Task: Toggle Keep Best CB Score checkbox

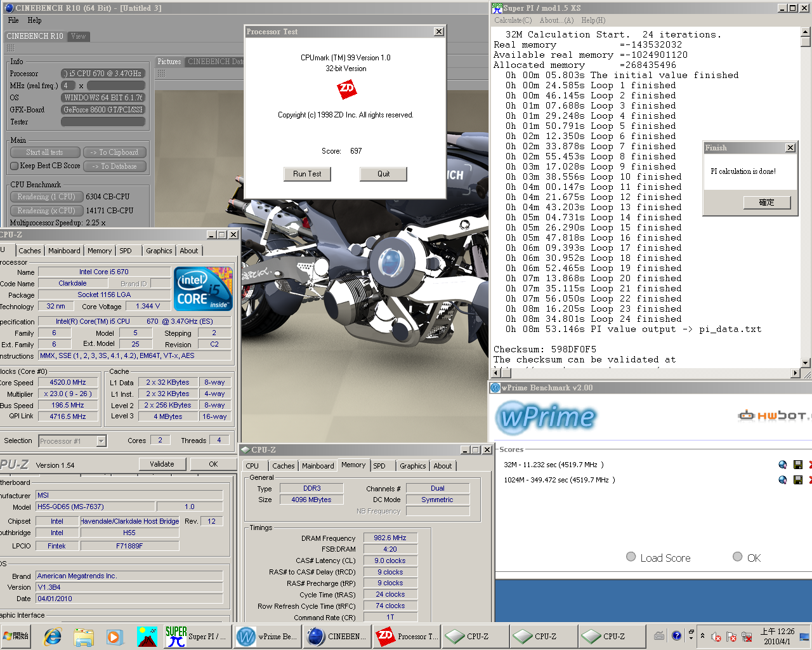Action: coord(15,166)
